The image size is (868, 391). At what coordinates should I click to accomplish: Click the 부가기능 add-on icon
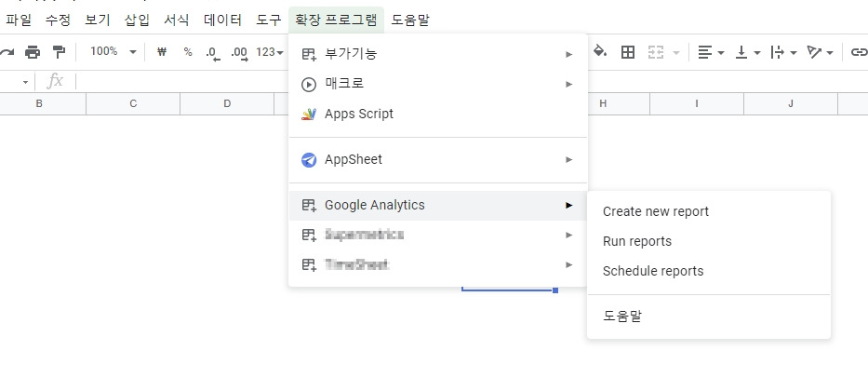point(308,54)
